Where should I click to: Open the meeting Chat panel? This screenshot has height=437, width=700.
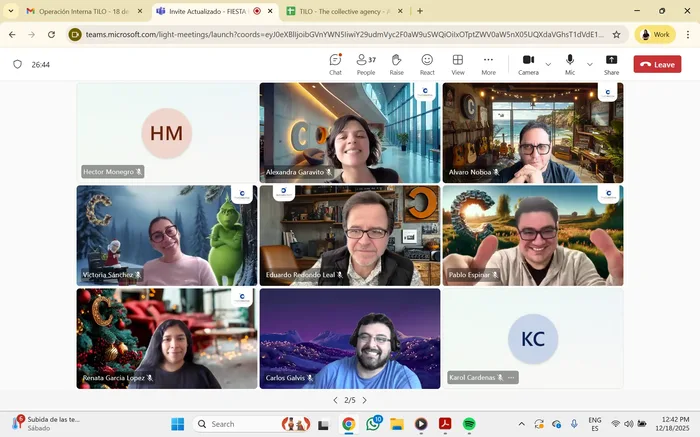tap(335, 64)
